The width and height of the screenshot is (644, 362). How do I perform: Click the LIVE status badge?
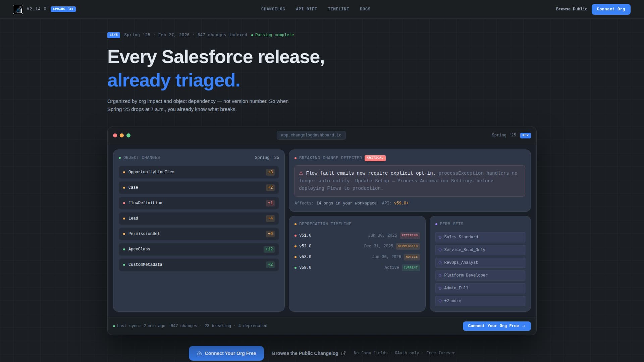[x=114, y=35]
